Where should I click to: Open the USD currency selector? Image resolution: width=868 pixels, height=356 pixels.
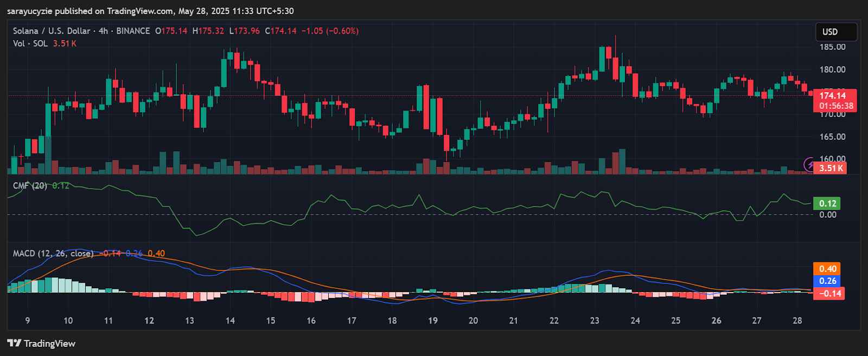coord(836,32)
